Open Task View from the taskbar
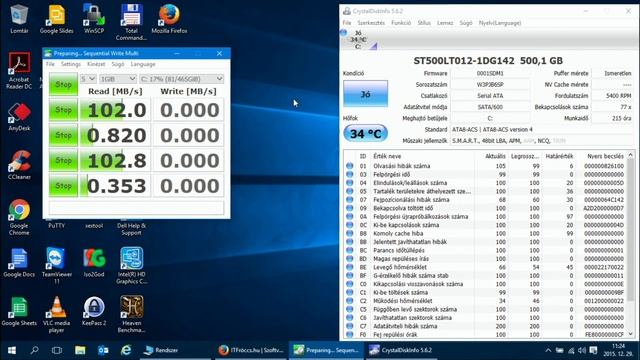This screenshot has width=640, height=360. point(57,350)
